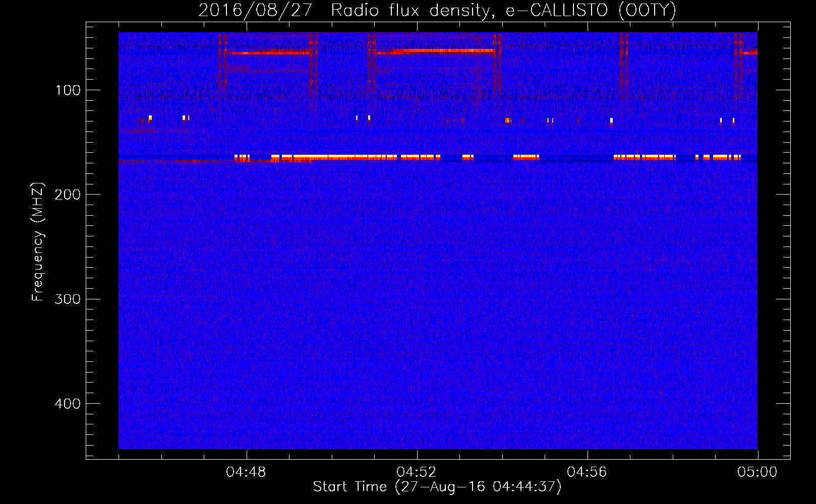Click the 05:00 time tick label

[757, 472]
